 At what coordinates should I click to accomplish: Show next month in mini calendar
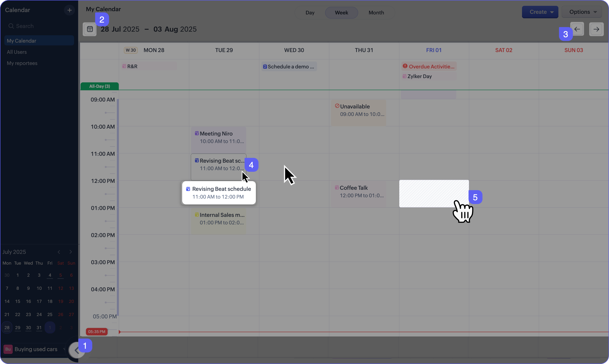71,252
